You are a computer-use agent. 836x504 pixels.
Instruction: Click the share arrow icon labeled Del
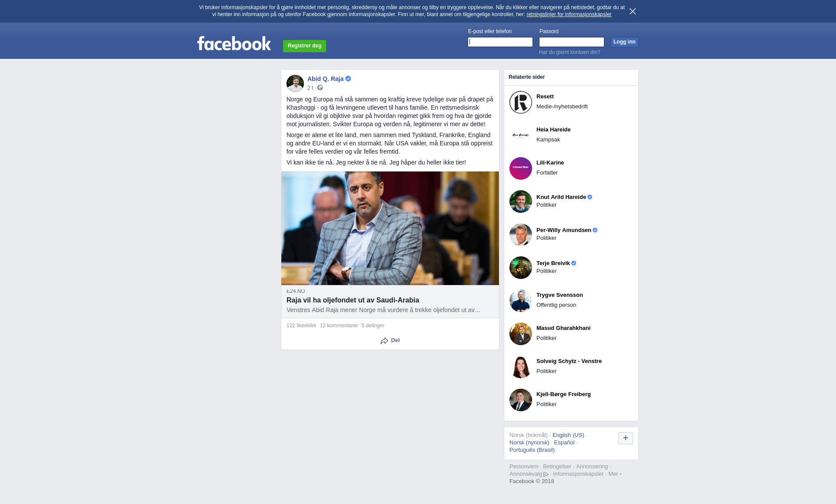pyautogui.click(x=384, y=341)
